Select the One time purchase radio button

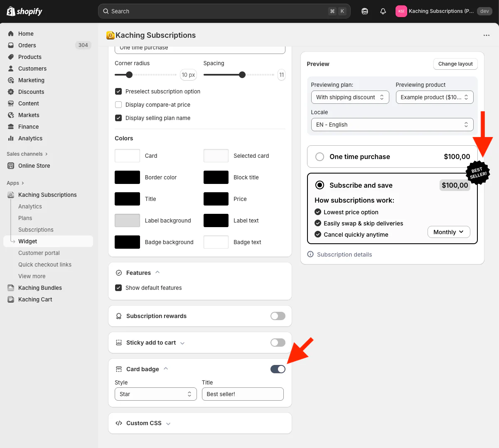point(320,157)
